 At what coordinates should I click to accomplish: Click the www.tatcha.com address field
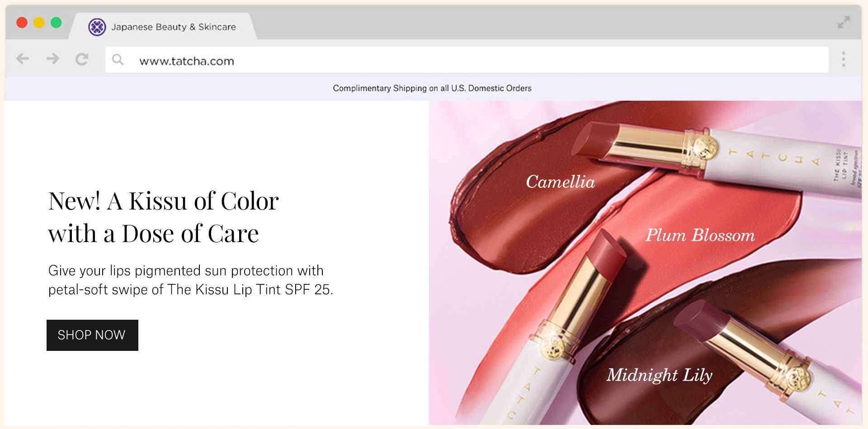click(x=467, y=60)
